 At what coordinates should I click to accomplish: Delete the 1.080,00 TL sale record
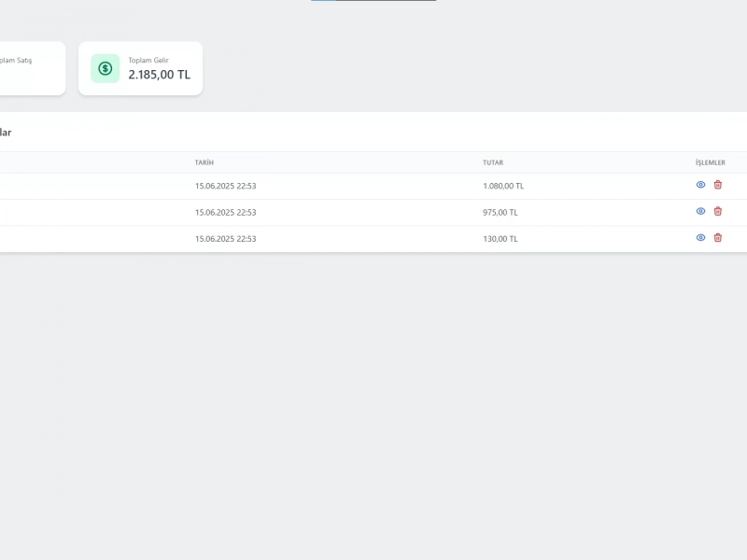(x=718, y=185)
